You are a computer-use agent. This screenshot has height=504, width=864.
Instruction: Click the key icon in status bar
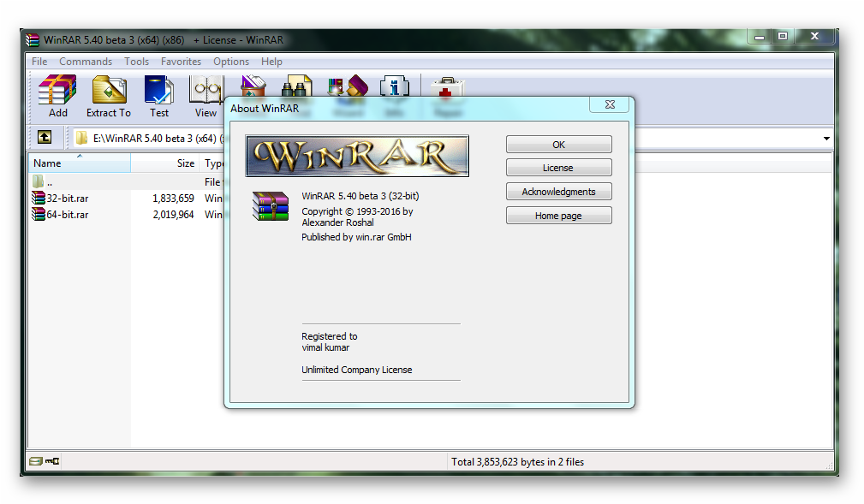52,461
